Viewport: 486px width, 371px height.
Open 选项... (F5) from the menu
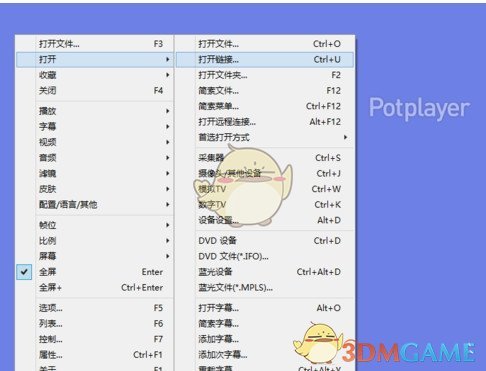click(95, 308)
